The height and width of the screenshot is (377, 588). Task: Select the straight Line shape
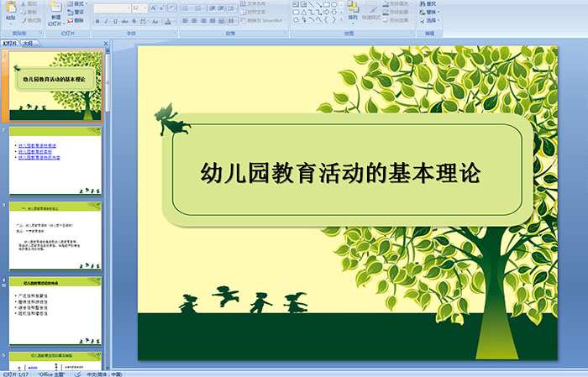[x=312, y=4]
